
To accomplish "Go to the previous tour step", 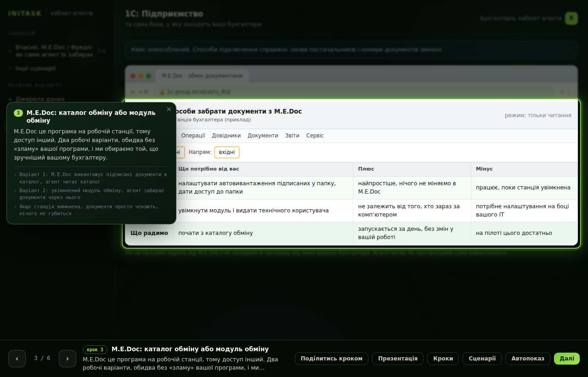I will [x=17, y=359].
